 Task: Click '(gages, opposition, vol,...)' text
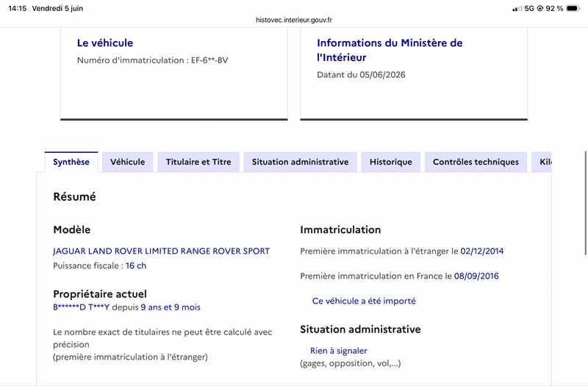pyautogui.click(x=351, y=363)
